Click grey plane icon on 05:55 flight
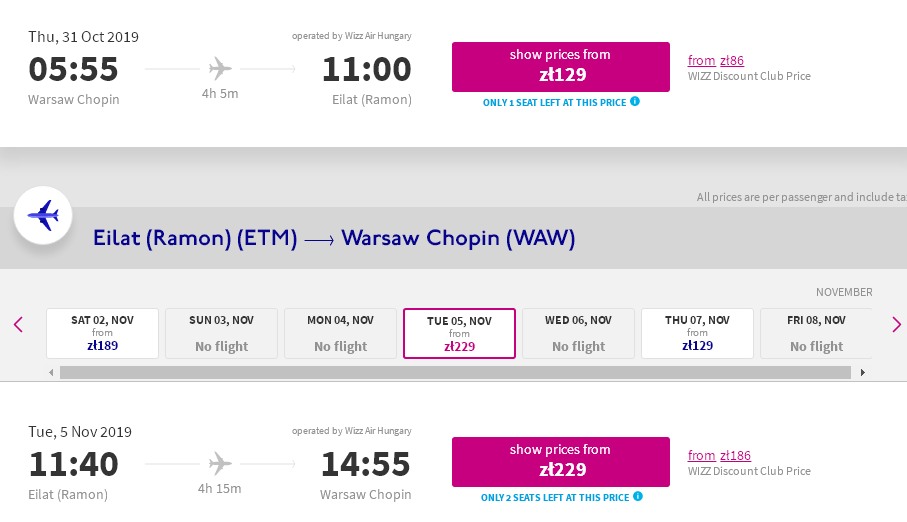 point(220,68)
